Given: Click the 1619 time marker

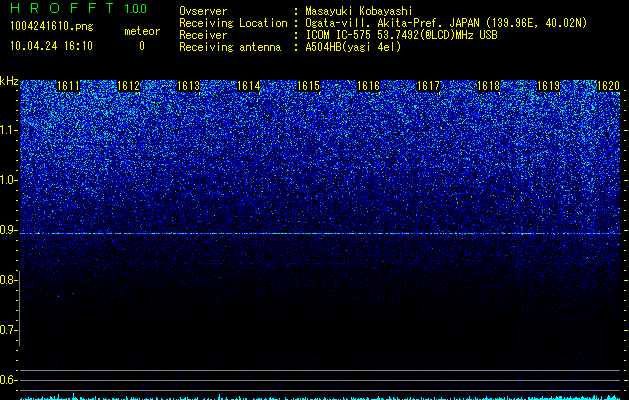Looking at the screenshot, I should (x=548, y=86).
